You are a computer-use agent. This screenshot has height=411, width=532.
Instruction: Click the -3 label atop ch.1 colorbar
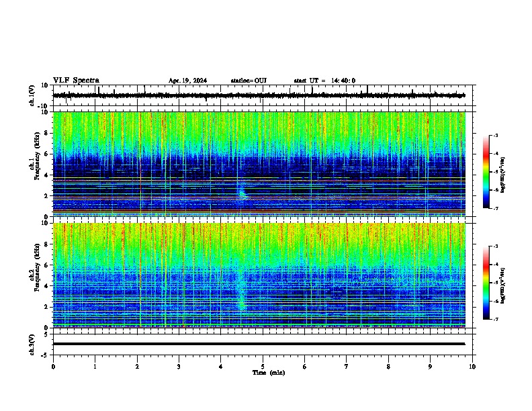[496, 135]
